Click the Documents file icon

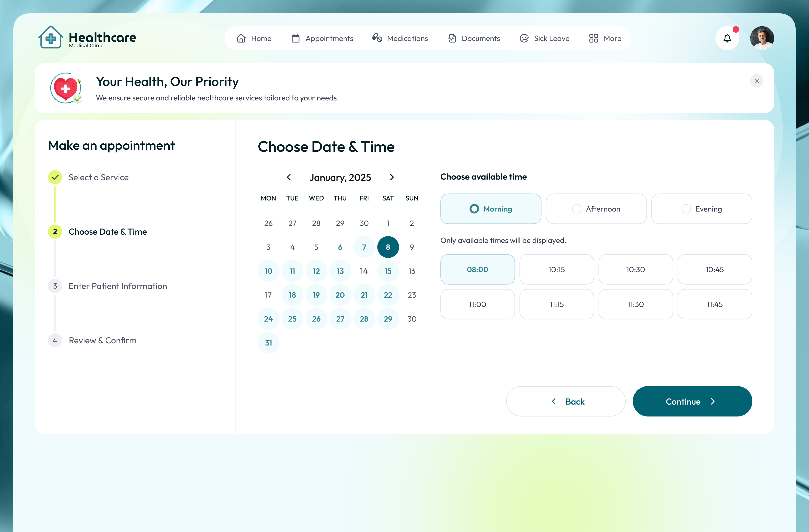click(452, 38)
